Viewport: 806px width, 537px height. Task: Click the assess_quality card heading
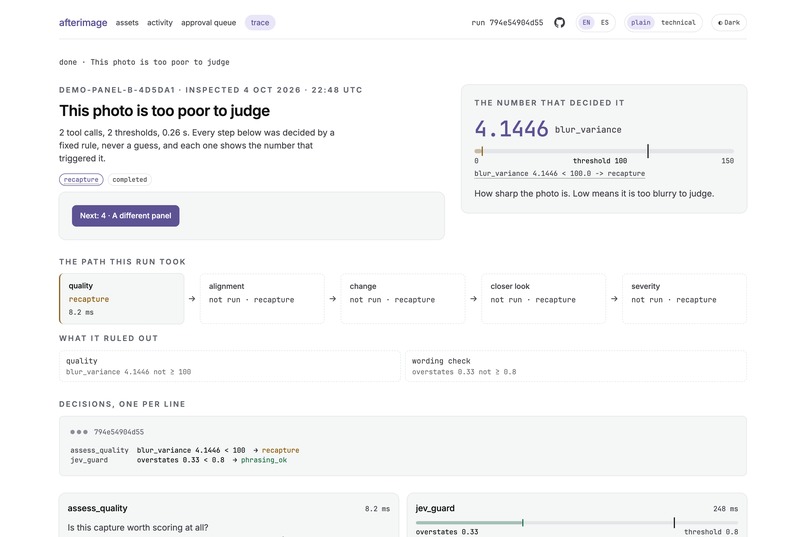click(x=97, y=508)
